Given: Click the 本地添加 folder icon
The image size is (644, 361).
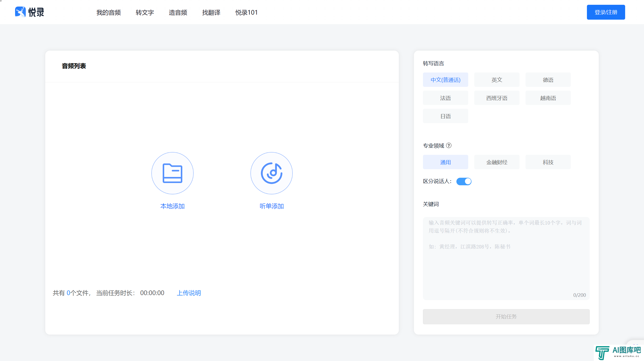Looking at the screenshot, I should pos(172,173).
